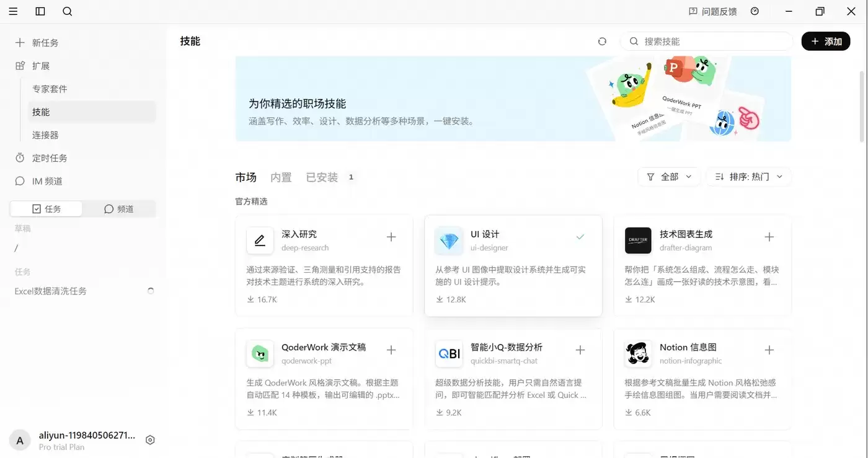Open 定时任务 in the sidebar
The height and width of the screenshot is (458, 868).
(83, 158)
